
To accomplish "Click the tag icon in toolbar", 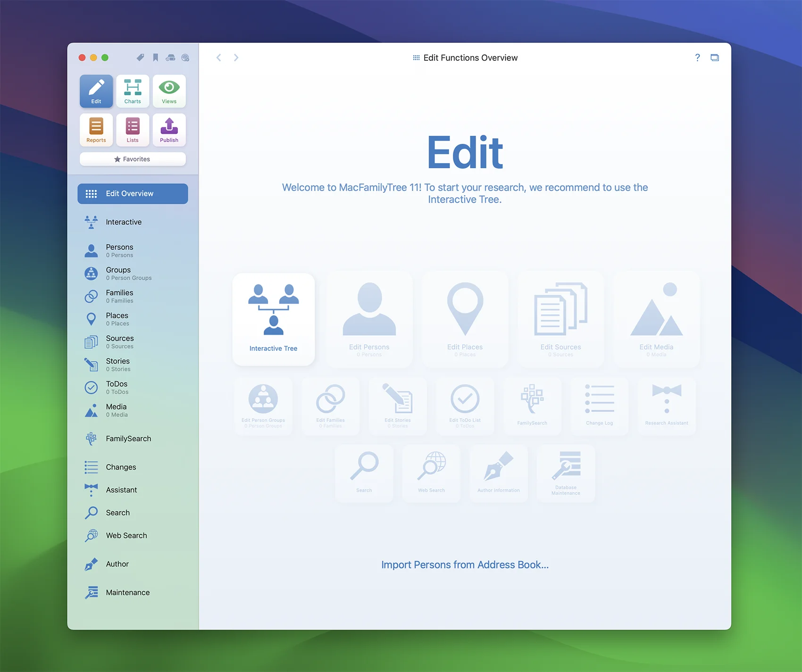I will [x=140, y=58].
